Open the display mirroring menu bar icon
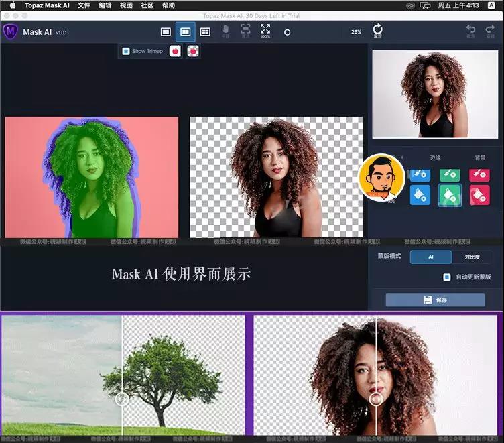 (425, 5)
